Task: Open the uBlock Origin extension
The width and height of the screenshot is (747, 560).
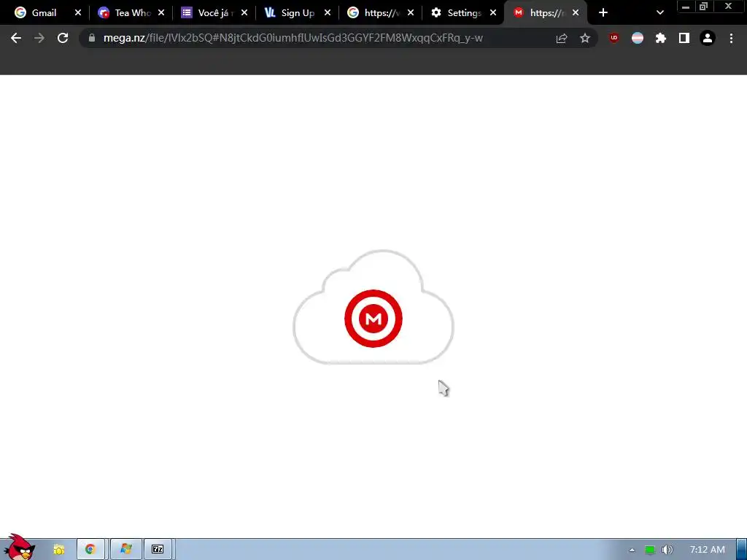Action: pyautogui.click(x=614, y=38)
